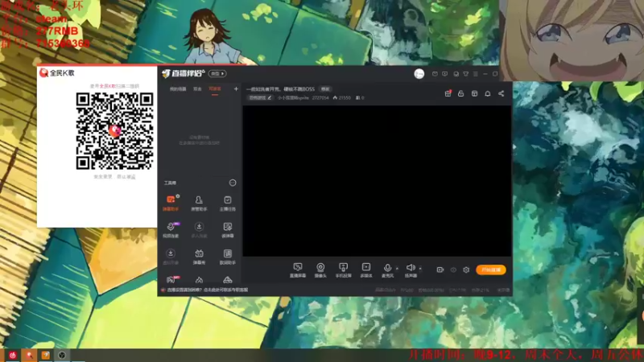Viewport: 644px width, 362px height.
Task: Add a new scene with plus icon
Action: tap(236, 88)
